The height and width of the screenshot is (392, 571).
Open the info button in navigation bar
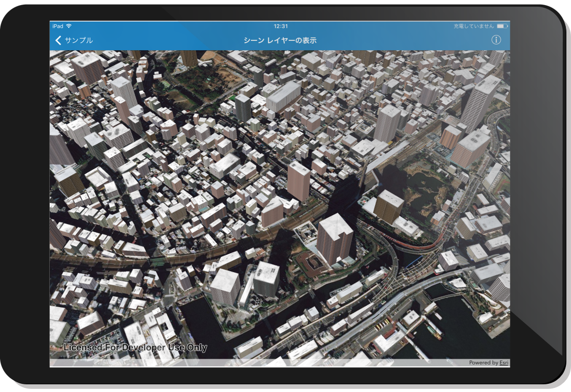[x=496, y=40]
